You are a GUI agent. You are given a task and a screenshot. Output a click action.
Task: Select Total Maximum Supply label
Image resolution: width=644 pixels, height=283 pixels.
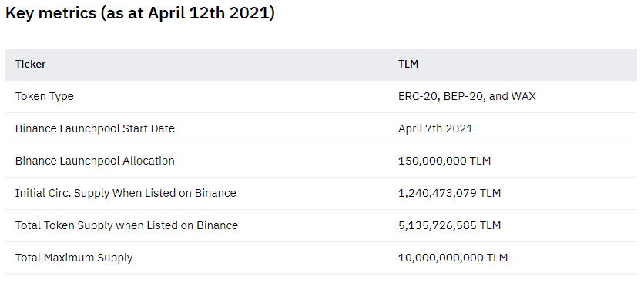[x=74, y=258]
